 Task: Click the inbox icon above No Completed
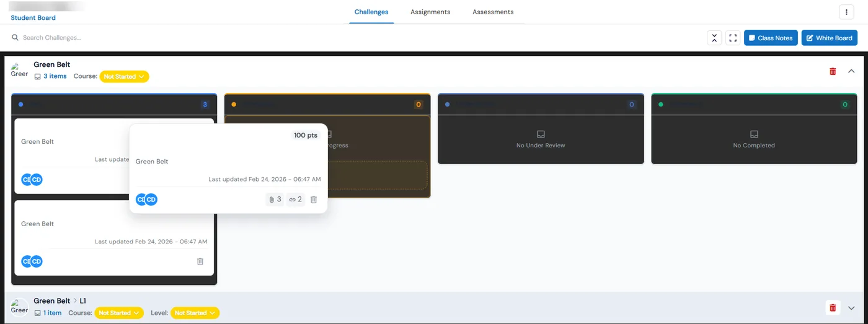(x=754, y=134)
